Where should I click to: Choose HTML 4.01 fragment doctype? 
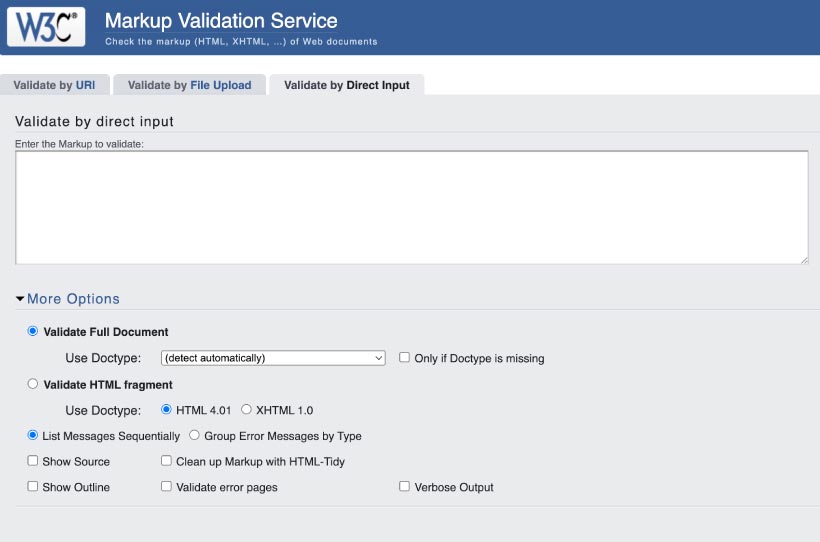tap(166, 410)
